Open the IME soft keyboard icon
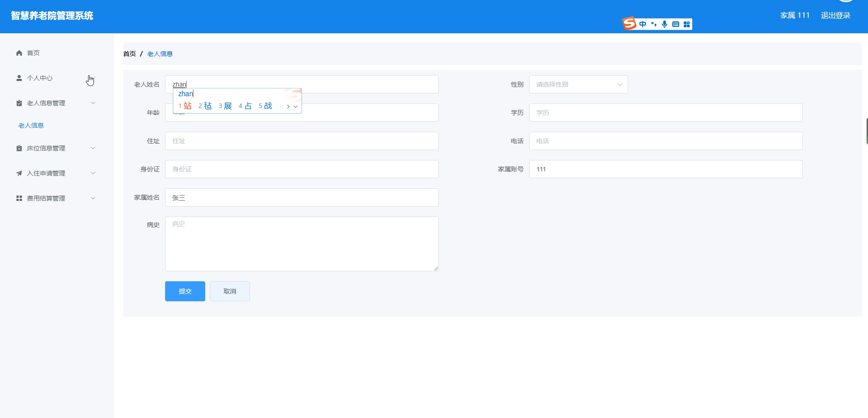Screen dimensions: 868x418 [x=676, y=24]
